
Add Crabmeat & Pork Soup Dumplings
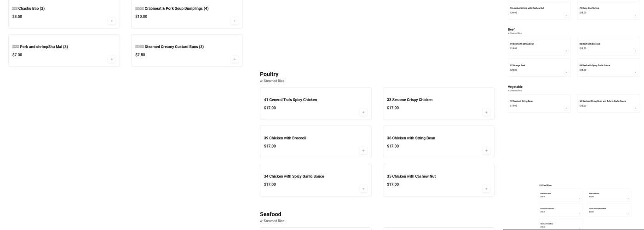click(x=235, y=21)
